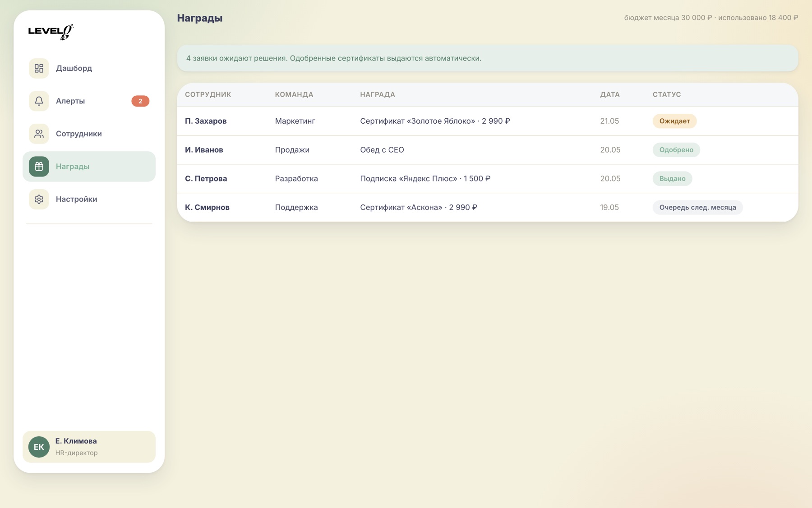Open the Настройки menu item
Image resolution: width=812 pixels, height=508 pixels.
(89, 199)
